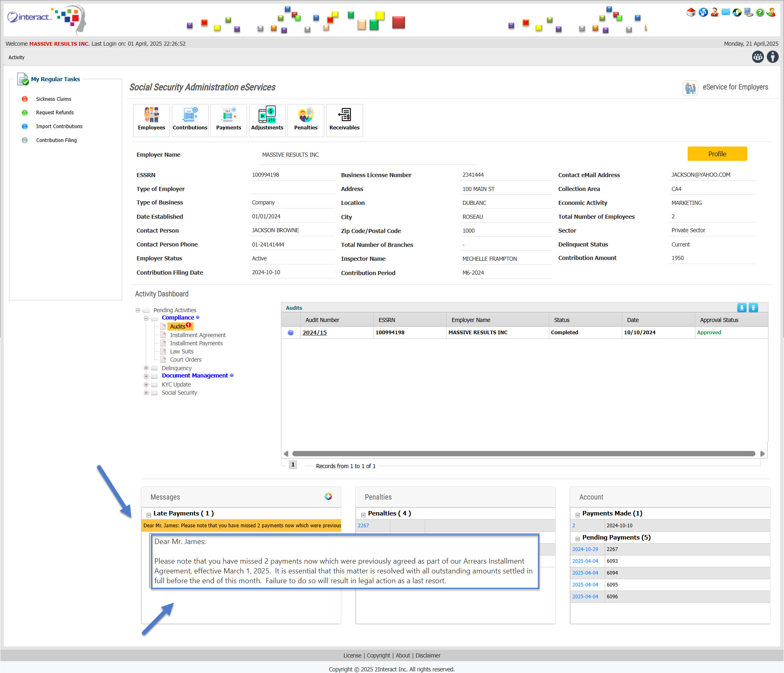Sort by the Approval Status column header
The width and height of the screenshot is (784, 673).
[x=731, y=320]
